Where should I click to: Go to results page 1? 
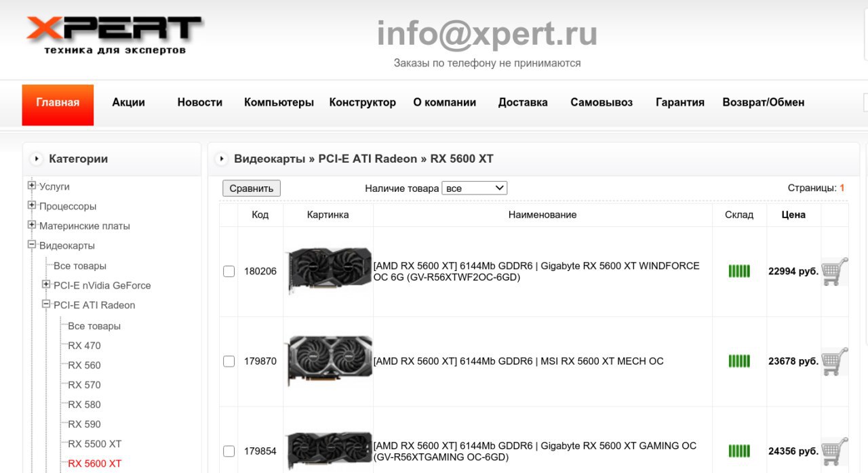[x=842, y=188]
